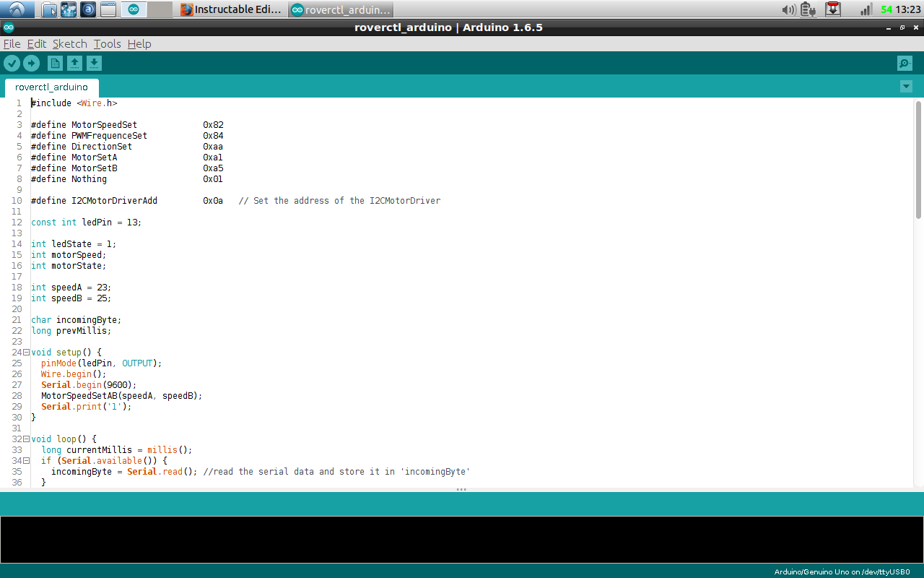Click 'int speedB = 25;' line
This screenshot has height=578, width=924.
(x=71, y=298)
